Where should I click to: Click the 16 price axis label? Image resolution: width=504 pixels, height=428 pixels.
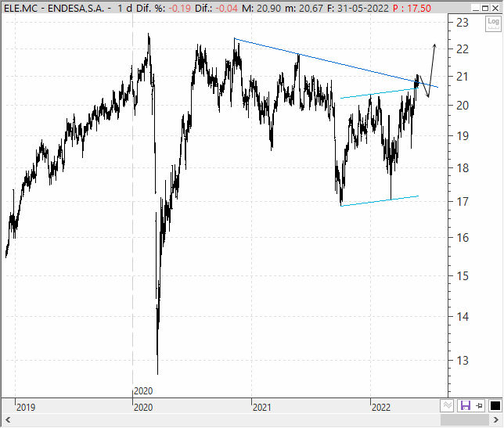463,238
